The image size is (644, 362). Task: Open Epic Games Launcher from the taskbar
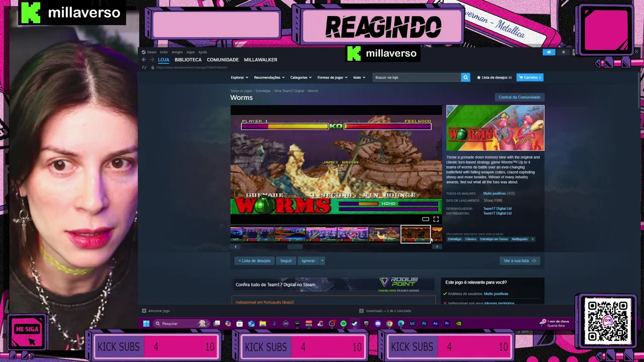[x=366, y=323]
